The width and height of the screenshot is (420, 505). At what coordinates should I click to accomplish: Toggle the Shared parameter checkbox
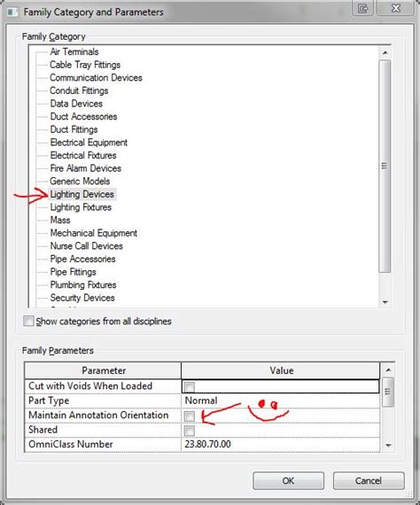[190, 431]
